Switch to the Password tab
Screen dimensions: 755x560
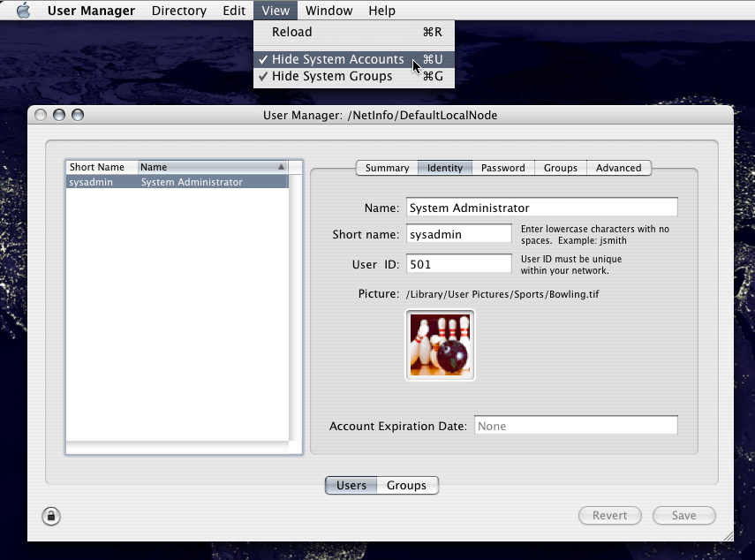point(503,168)
